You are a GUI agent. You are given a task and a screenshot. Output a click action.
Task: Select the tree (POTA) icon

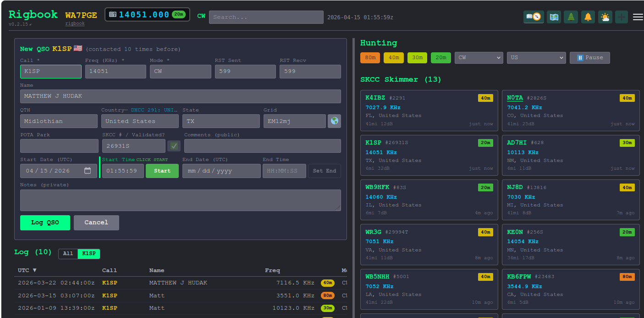click(x=571, y=17)
